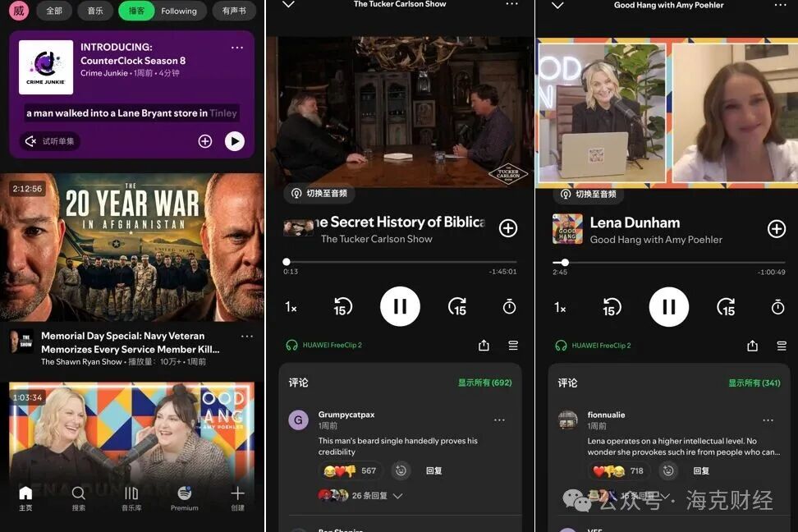Open more options on the fionnualie comment
798x532 pixels.
pos(768,420)
